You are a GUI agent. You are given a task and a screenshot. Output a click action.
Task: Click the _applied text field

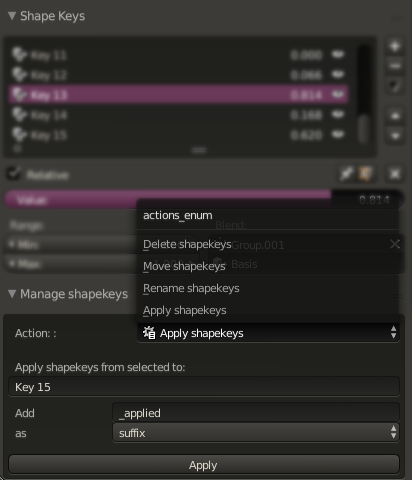[256, 413]
